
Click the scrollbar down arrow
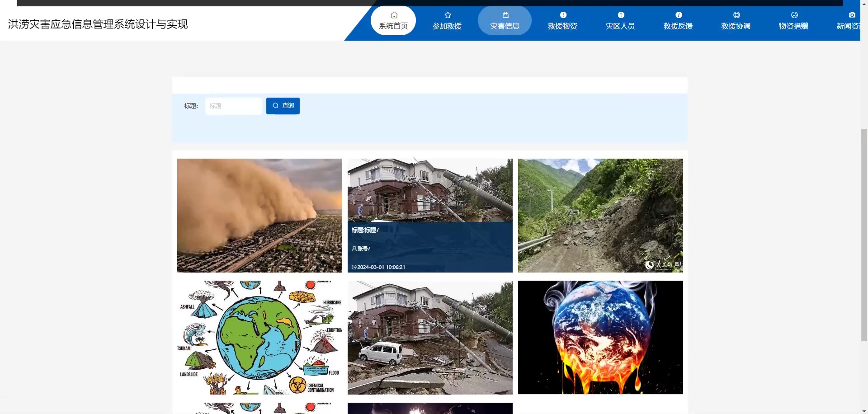point(864,410)
